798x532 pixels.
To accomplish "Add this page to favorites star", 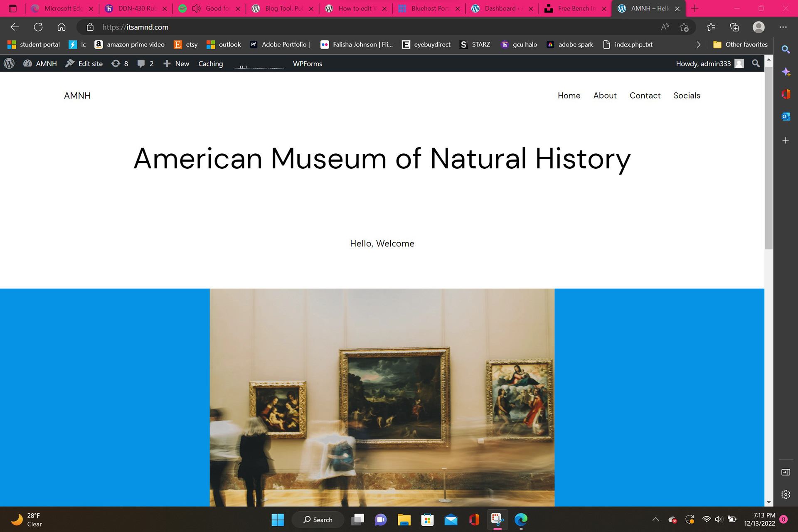I will [684, 27].
